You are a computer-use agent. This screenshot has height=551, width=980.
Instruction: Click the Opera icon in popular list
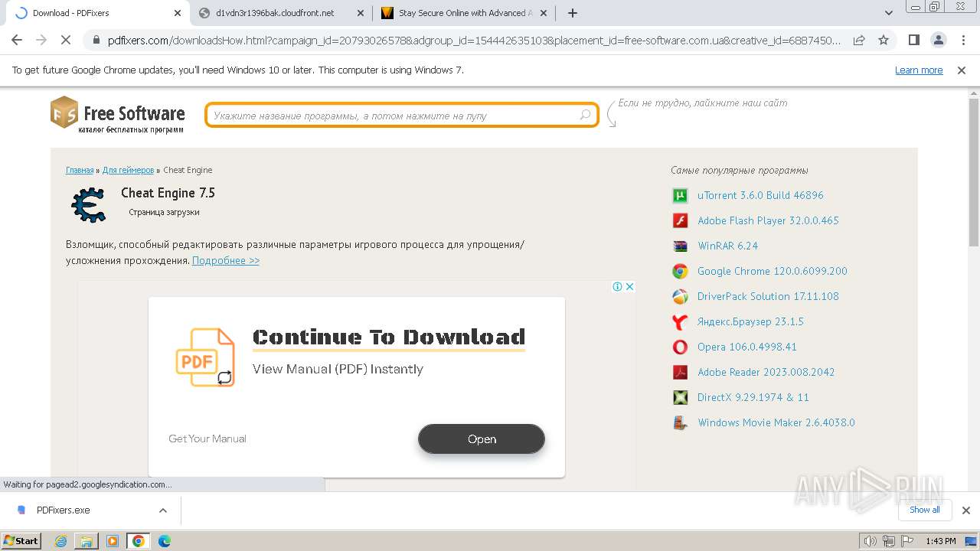(680, 347)
